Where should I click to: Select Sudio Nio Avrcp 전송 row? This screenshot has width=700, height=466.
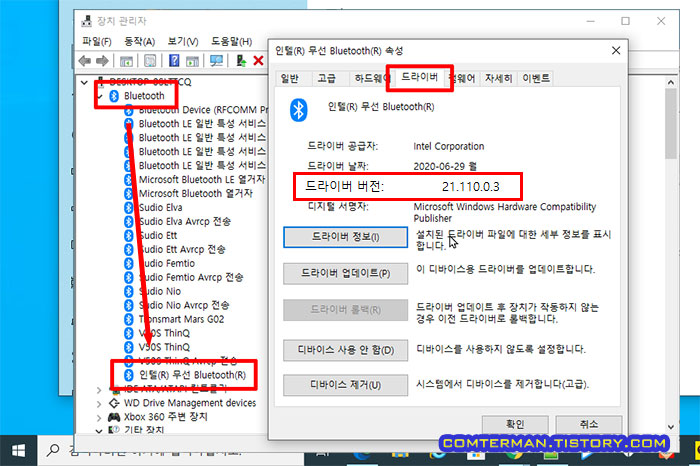pyautogui.click(x=176, y=305)
